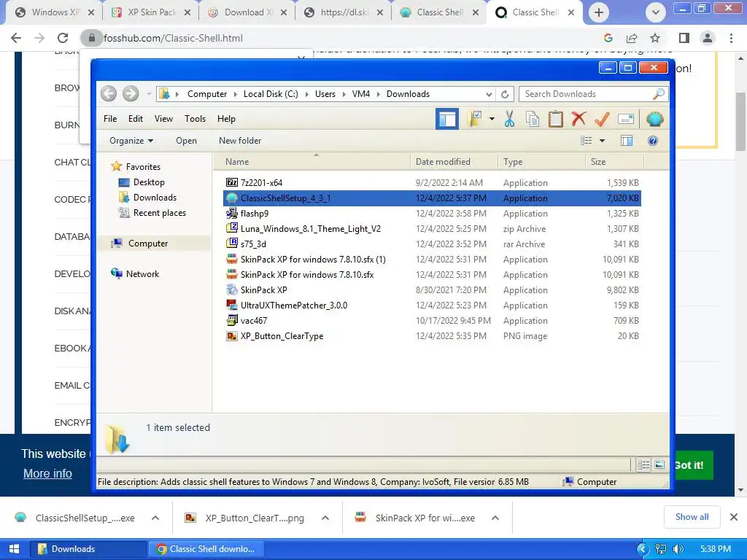
Task: Click Chrome reload page button
Action: coord(63,38)
